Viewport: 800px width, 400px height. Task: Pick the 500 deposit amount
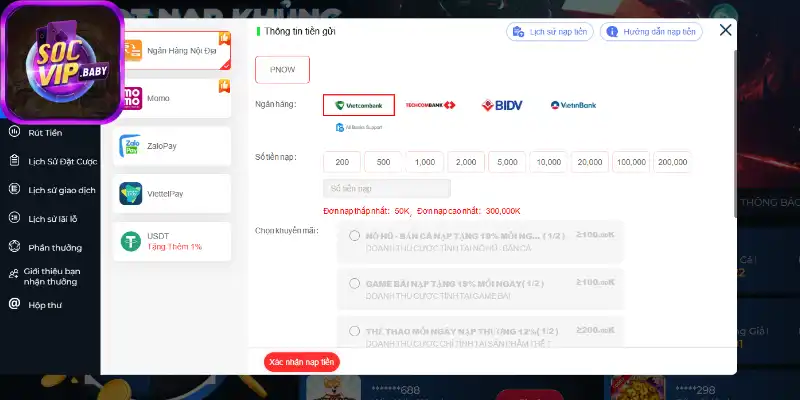click(x=383, y=162)
